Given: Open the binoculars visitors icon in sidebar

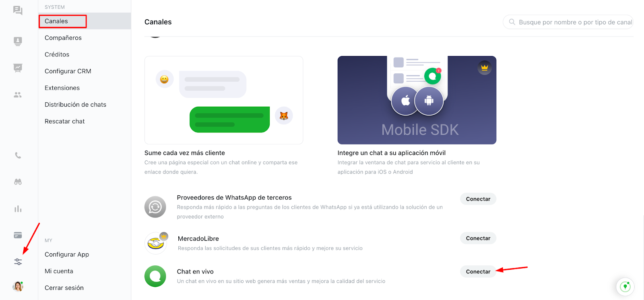Looking at the screenshot, I should tap(18, 182).
